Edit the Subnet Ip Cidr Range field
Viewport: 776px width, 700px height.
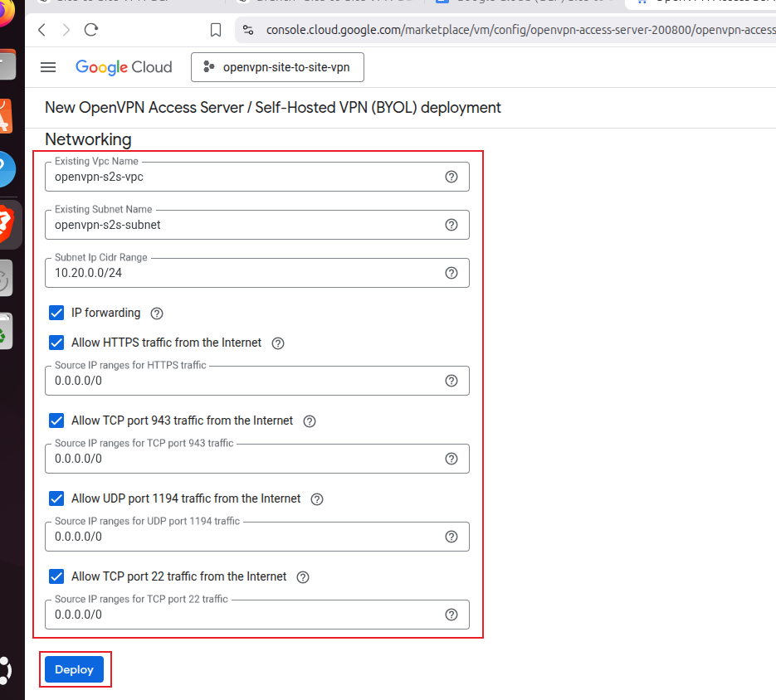(x=256, y=273)
